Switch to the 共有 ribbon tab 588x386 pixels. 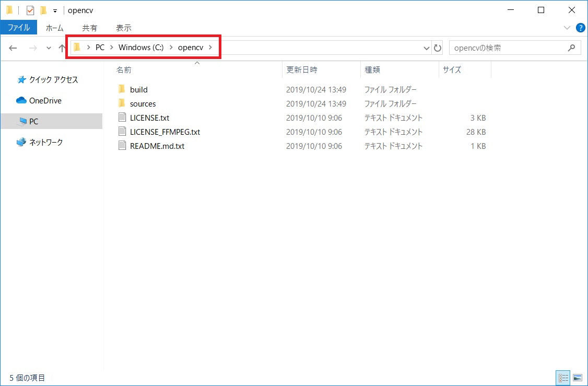coord(90,28)
